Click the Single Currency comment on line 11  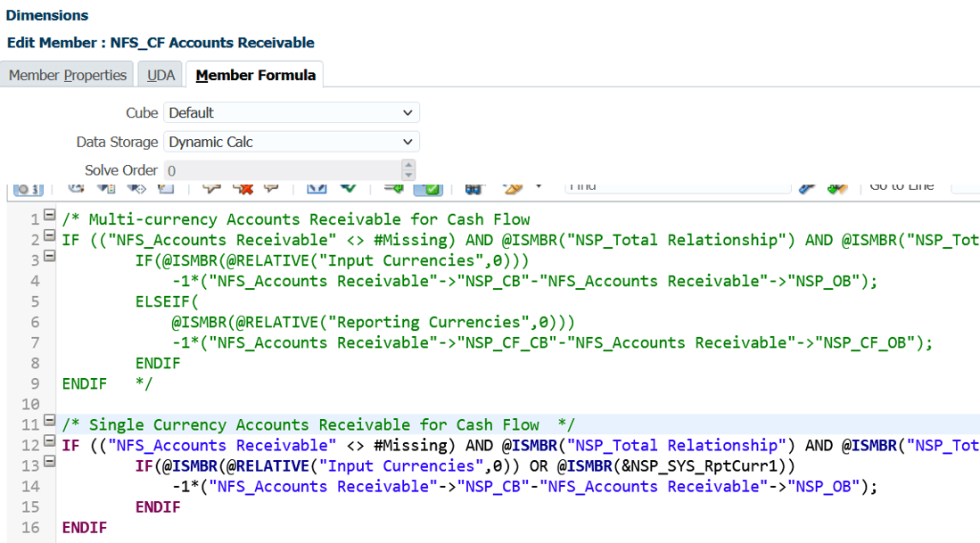point(318,425)
